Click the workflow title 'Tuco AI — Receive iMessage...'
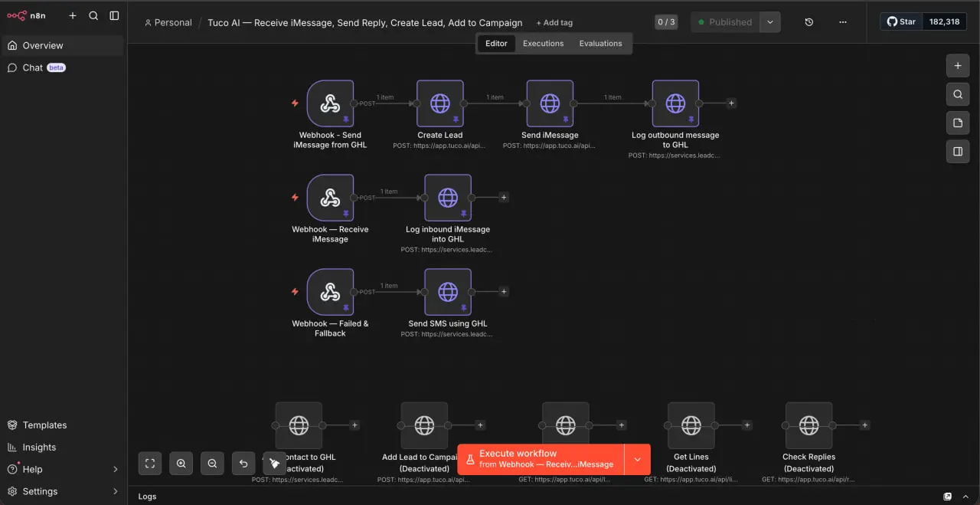The height and width of the screenshot is (505, 980). (365, 22)
